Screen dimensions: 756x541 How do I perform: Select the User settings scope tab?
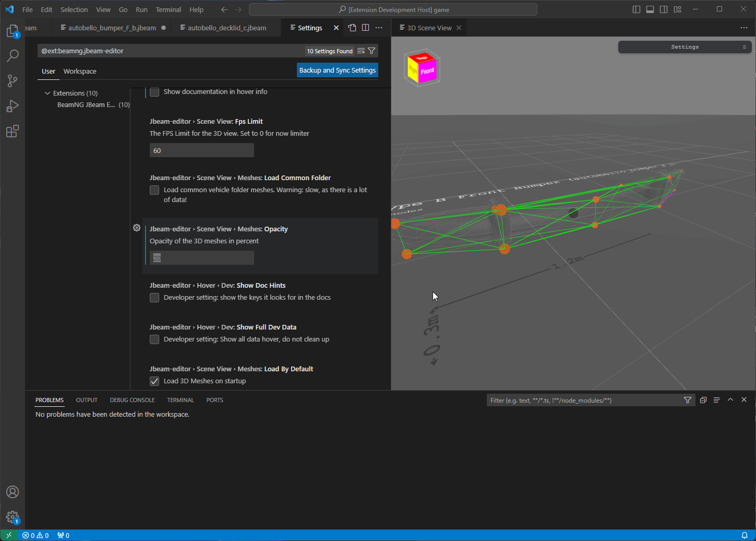(49, 71)
